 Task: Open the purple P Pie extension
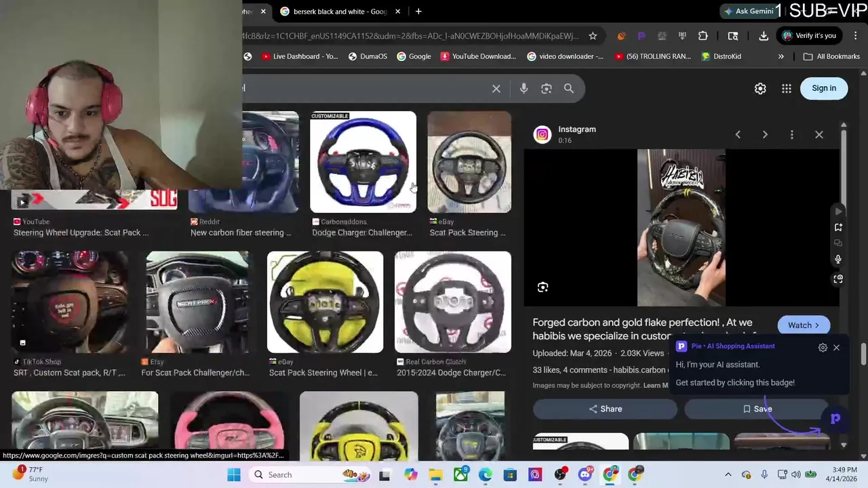point(642,36)
